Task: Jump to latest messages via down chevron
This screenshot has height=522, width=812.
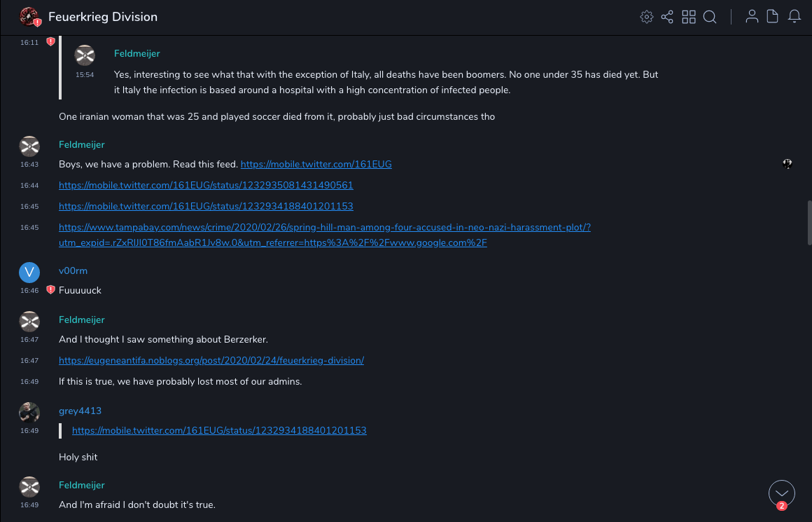Action: point(782,493)
